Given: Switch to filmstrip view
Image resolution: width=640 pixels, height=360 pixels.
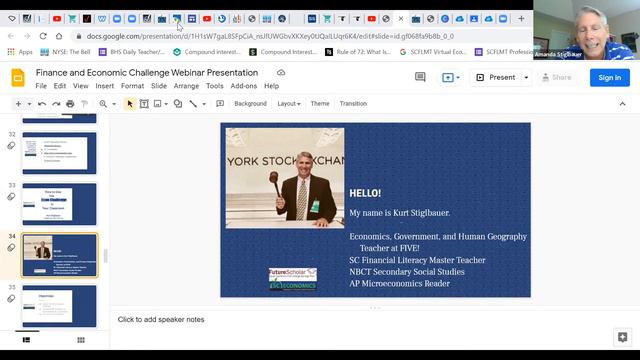Looking at the screenshot, I should (27, 340).
